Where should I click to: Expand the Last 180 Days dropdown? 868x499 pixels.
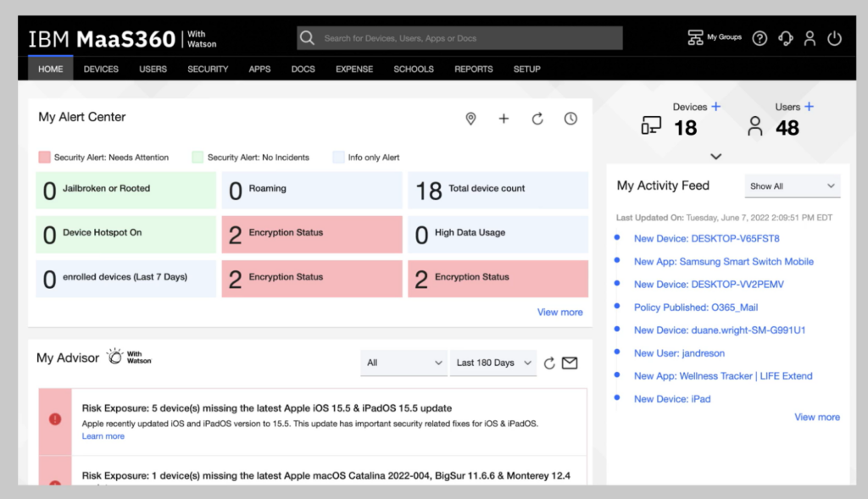[x=493, y=363]
